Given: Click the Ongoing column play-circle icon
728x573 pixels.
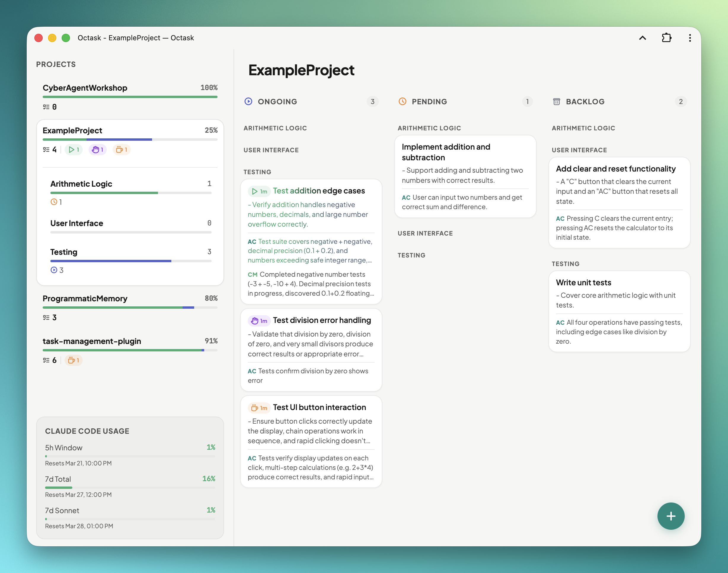Looking at the screenshot, I should click(x=248, y=101).
